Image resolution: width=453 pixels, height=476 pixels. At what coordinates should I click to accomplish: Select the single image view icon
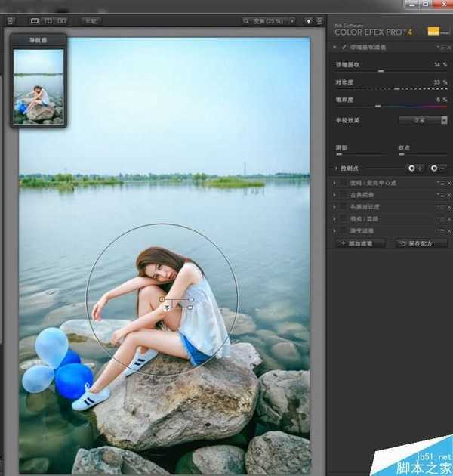[35, 21]
